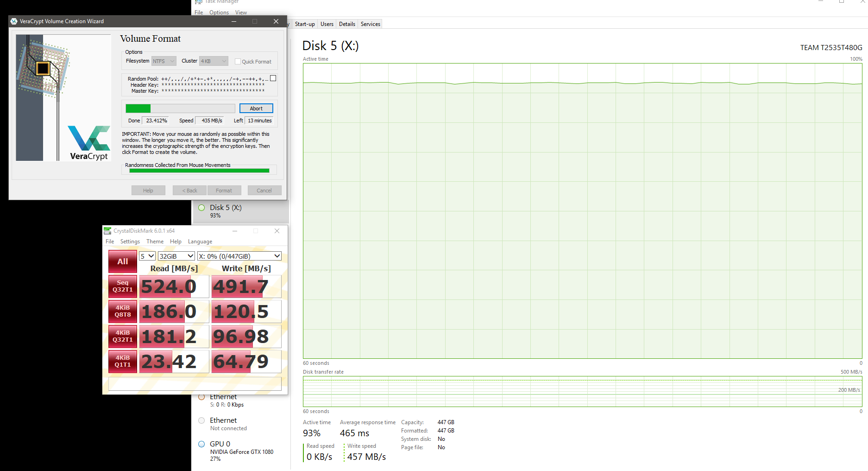The height and width of the screenshot is (471, 868).
Task: Select GPU 0 in performance sidebar
Action: (241, 451)
